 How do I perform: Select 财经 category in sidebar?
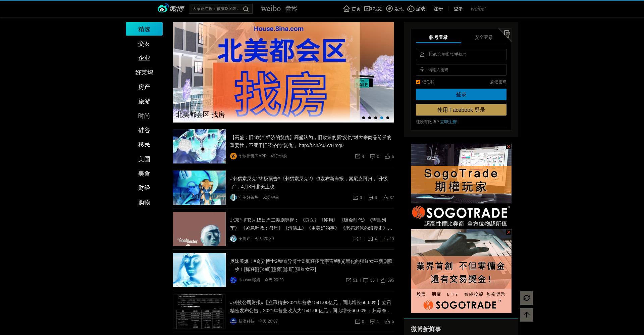tap(144, 188)
